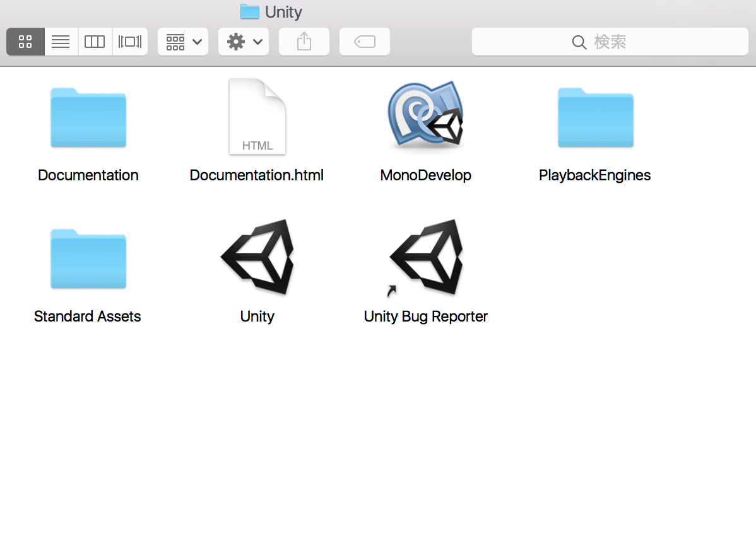Image resolution: width=756 pixels, height=546 pixels.
Task: Select the 'MonoDevelop' name label
Action: coord(426,175)
